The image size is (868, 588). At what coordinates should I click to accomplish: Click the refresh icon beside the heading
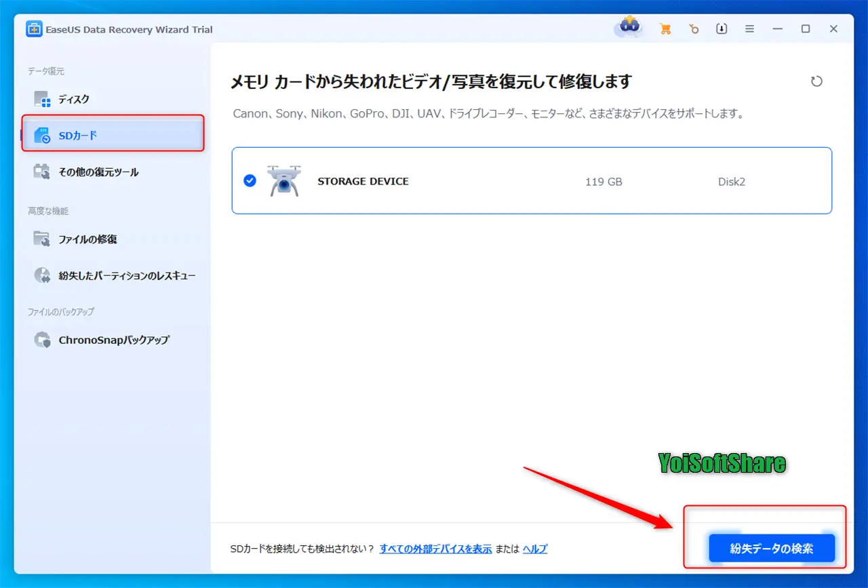tap(816, 81)
